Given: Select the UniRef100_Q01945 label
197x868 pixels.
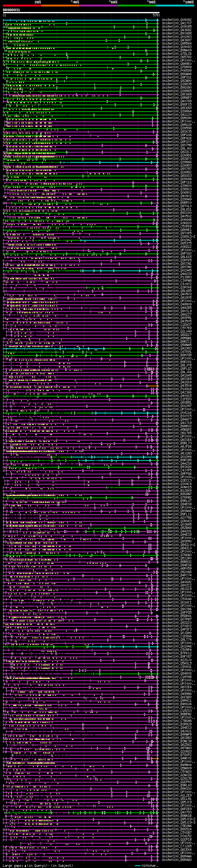Looking at the screenshot, I should (x=177, y=270).
